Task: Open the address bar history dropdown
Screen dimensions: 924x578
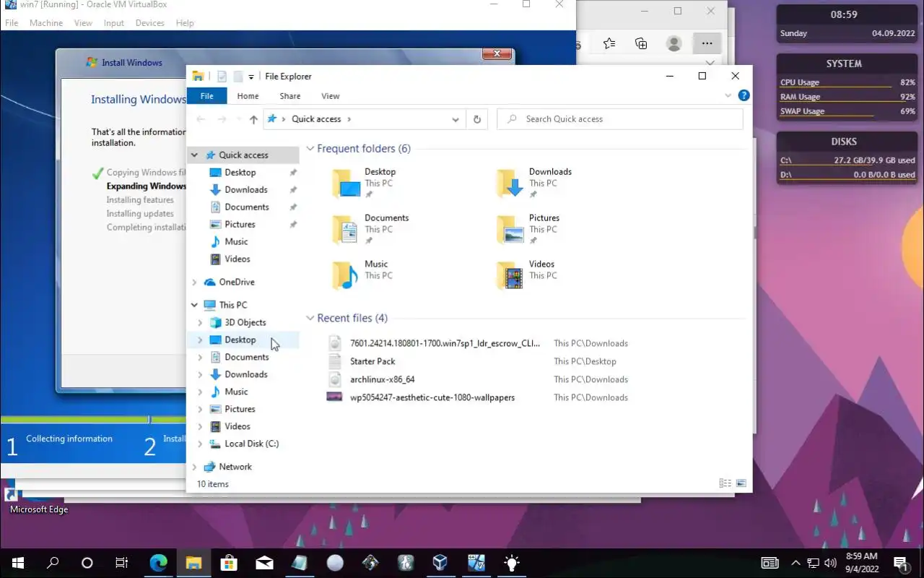Action: click(456, 119)
